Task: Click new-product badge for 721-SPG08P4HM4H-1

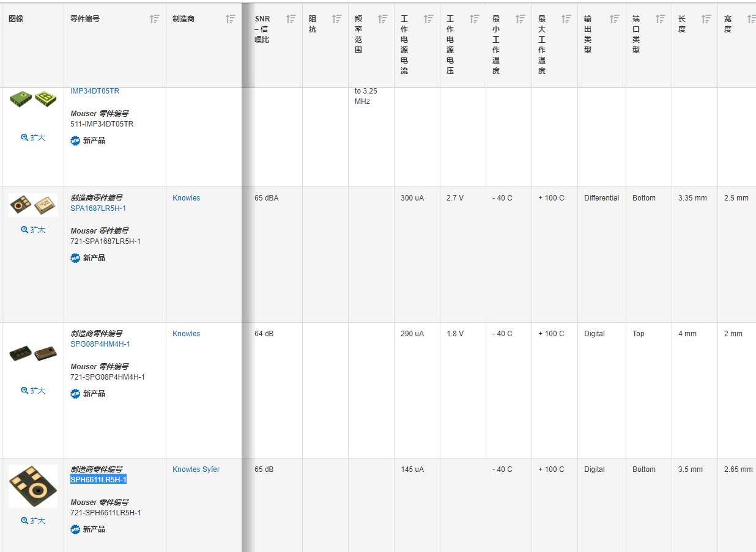Action: pyautogui.click(x=75, y=394)
